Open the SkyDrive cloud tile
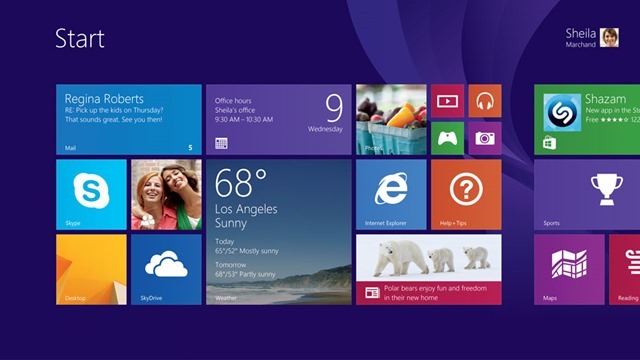The width and height of the screenshot is (640, 360). click(x=166, y=269)
